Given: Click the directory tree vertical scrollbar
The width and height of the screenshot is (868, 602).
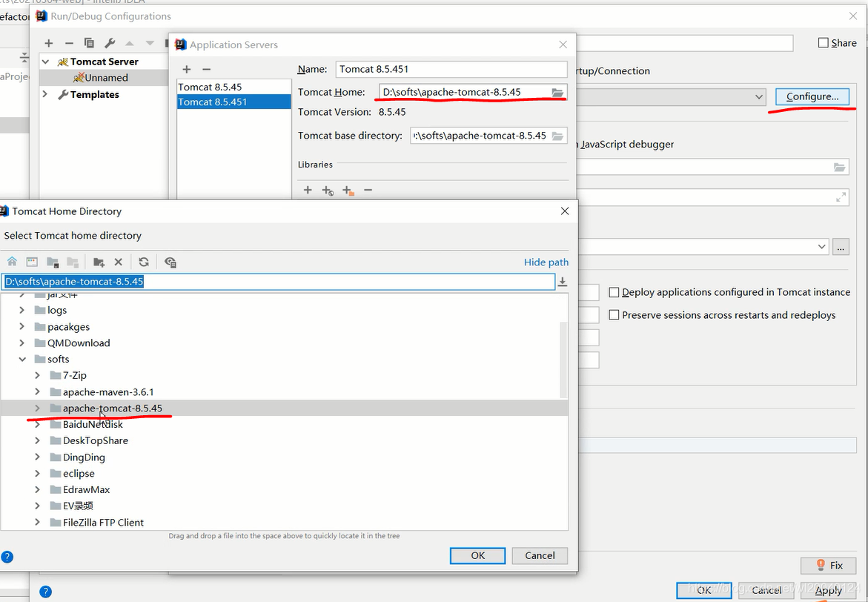Looking at the screenshot, I should click(x=563, y=360).
